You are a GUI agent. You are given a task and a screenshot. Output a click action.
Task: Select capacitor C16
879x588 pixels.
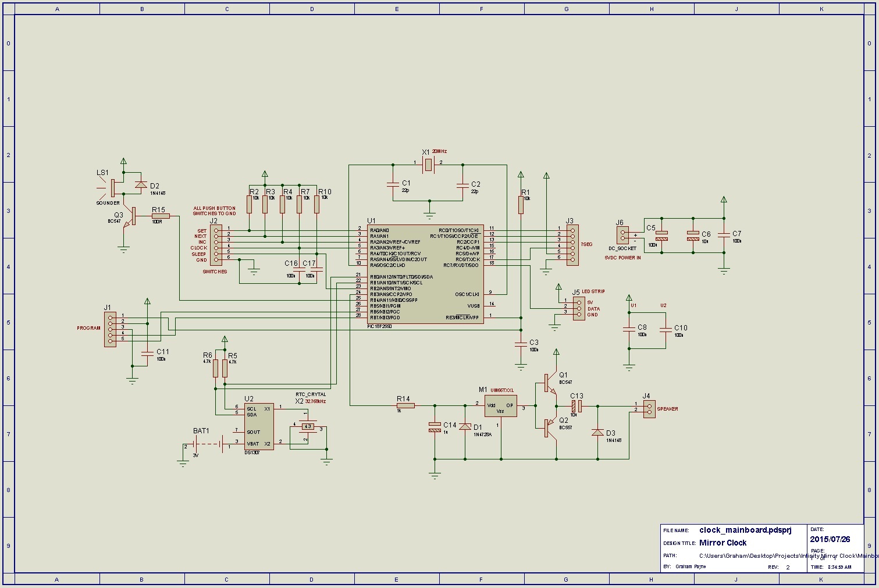coord(299,270)
